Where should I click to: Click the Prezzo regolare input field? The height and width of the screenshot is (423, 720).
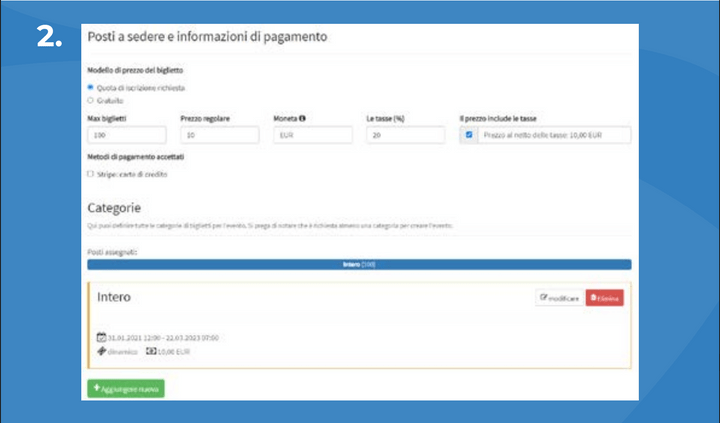pos(219,135)
